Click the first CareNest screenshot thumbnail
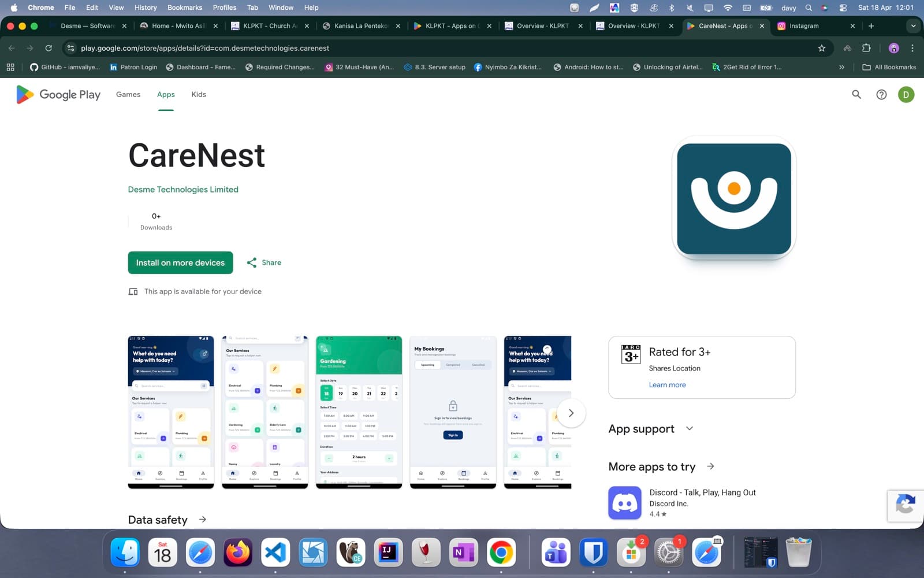924x578 pixels. click(x=170, y=412)
